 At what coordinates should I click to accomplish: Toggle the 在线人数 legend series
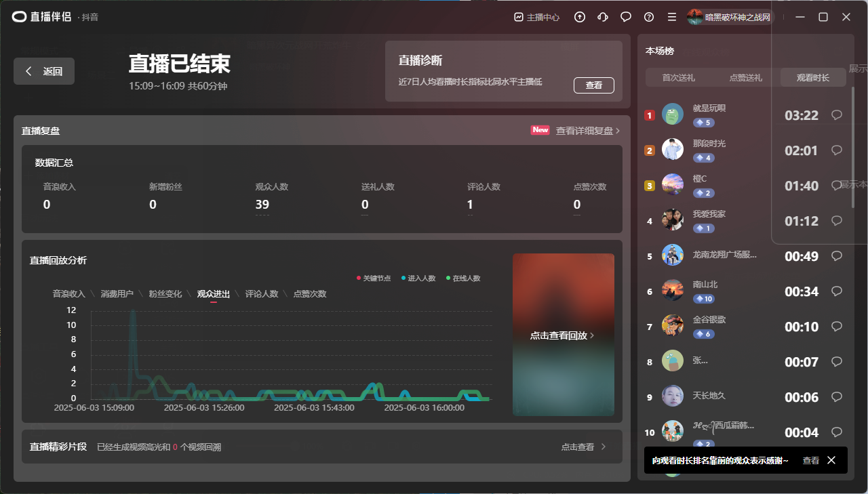463,279
